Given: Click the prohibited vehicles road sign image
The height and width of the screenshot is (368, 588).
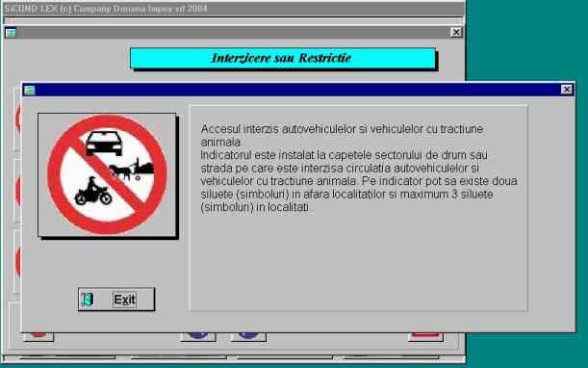Looking at the screenshot, I should pyautogui.click(x=107, y=175).
